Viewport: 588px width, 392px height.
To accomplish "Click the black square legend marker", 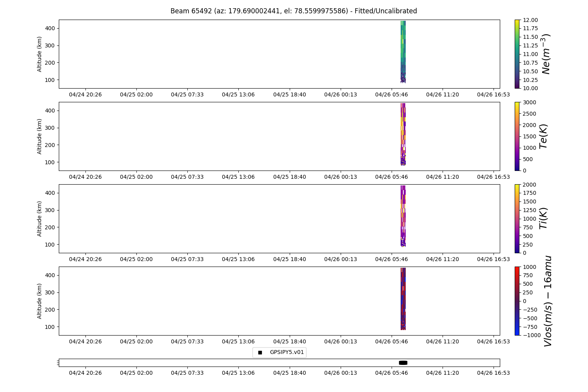I will pyautogui.click(x=260, y=352).
